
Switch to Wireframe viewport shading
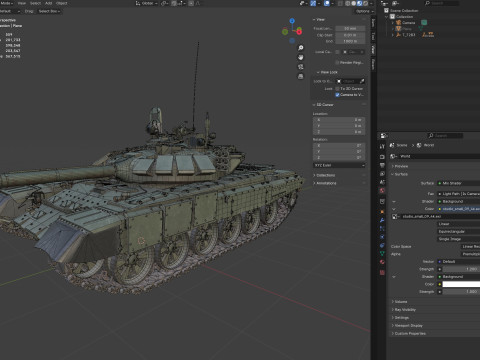pos(348,3)
